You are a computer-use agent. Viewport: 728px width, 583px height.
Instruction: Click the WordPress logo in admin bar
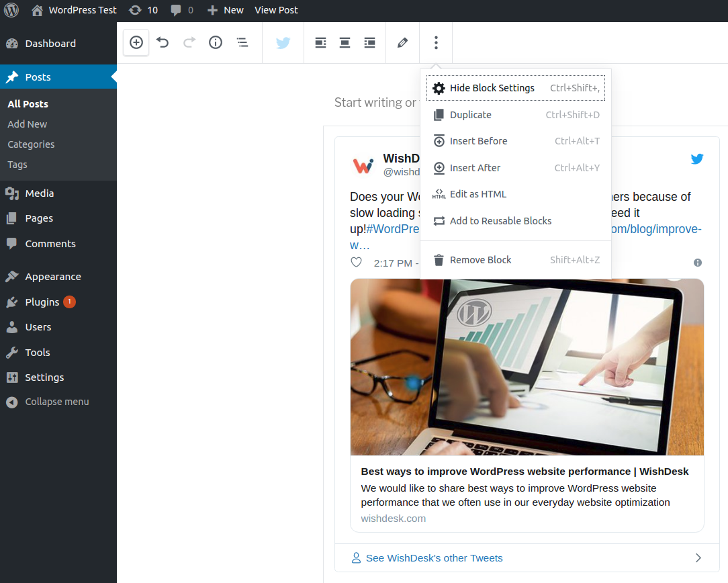[x=11, y=10]
